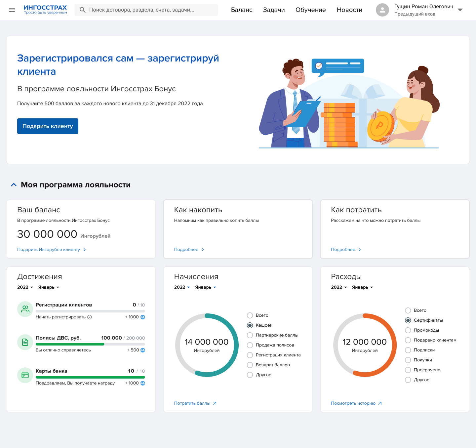Click the Карты банка card icon

coord(25,375)
